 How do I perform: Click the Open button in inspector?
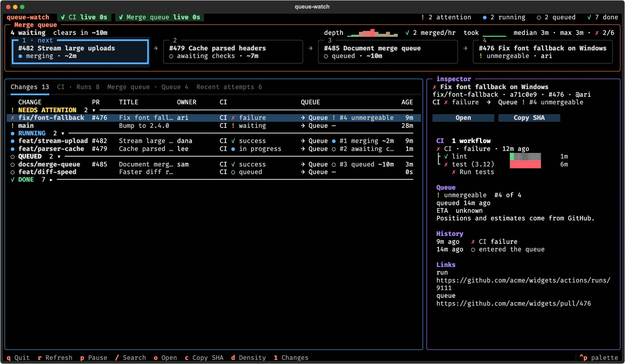(463, 118)
